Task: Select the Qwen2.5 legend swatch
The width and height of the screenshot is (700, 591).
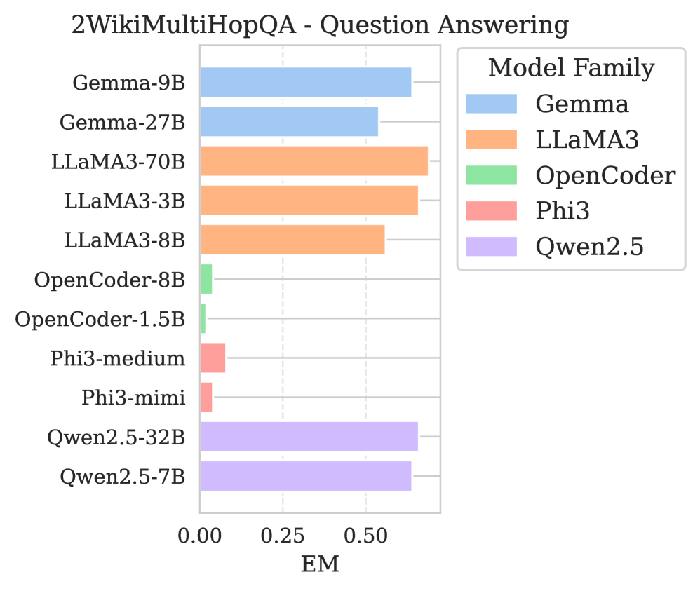Action: pos(491,246)
